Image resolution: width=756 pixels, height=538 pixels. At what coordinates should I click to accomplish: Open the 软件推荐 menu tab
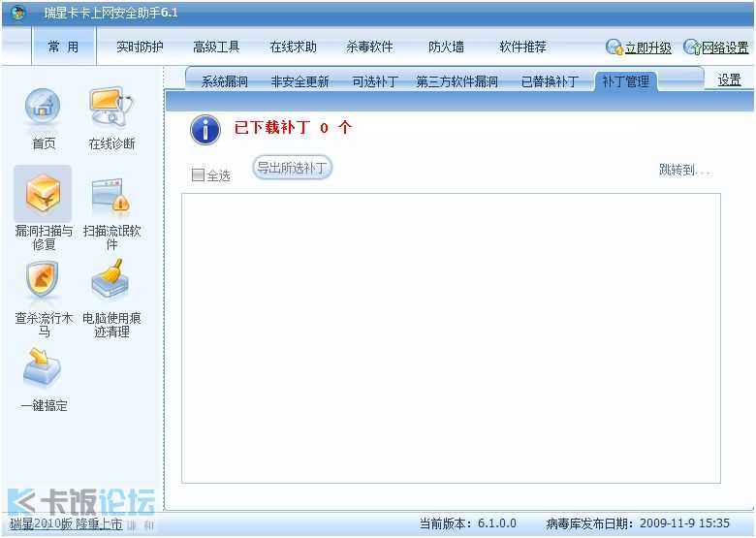(522, 47)
